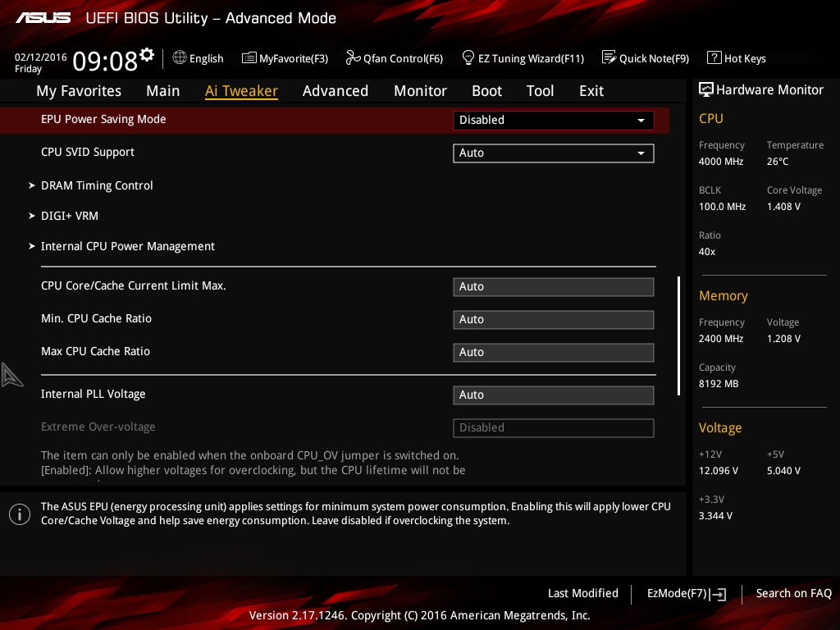The width and height of the screenshot is (840, 630).
Task: Select the Ai Tweaker tab
Action: 241,91
